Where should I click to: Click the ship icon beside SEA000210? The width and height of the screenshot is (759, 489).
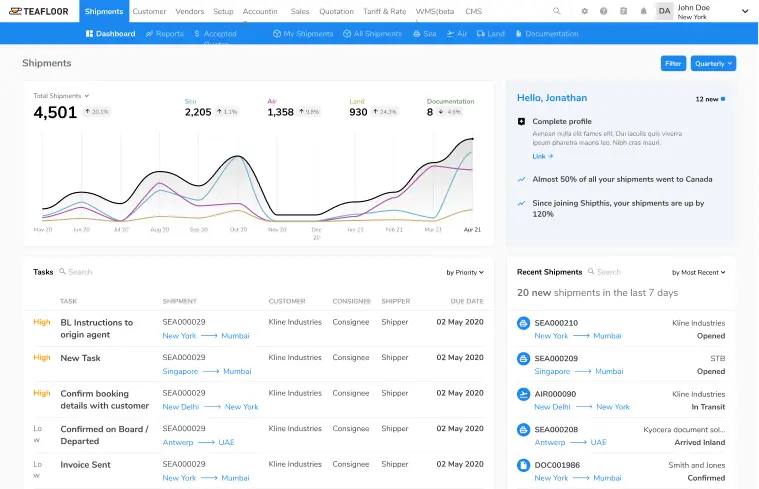[523, 324]
